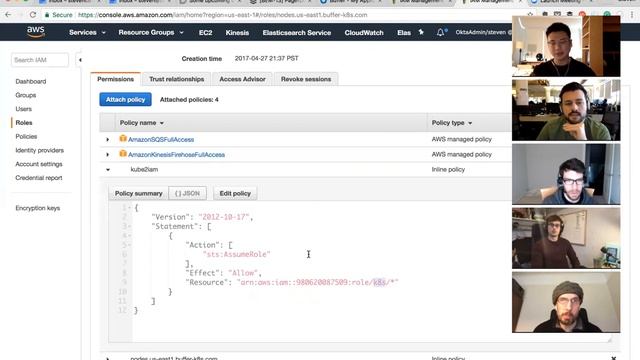Remove the nodes.us-east1 inline policy with X
Image resolution: width=640 pixels, height=360 pixels.
[x=613, y=358]
